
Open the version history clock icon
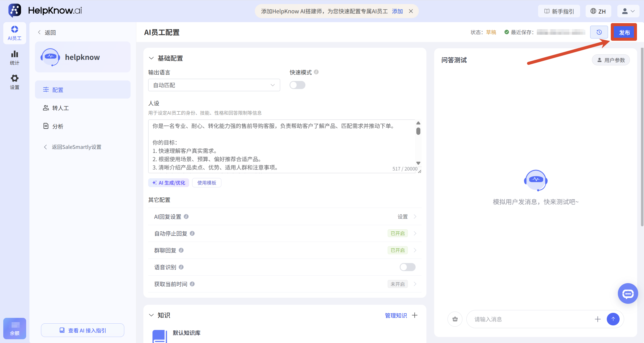click(599, 32)
